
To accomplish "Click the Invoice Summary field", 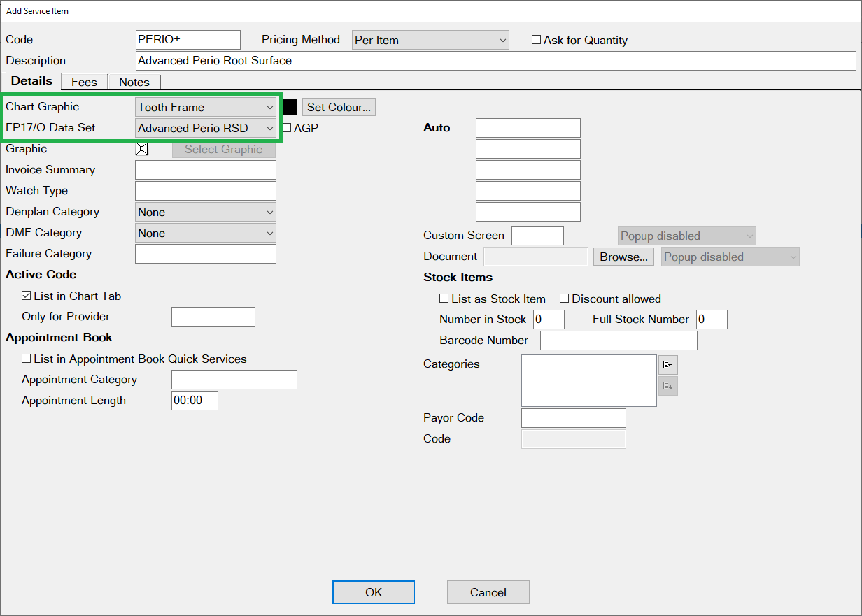I will pyautogui.click(x=206, y=170).
